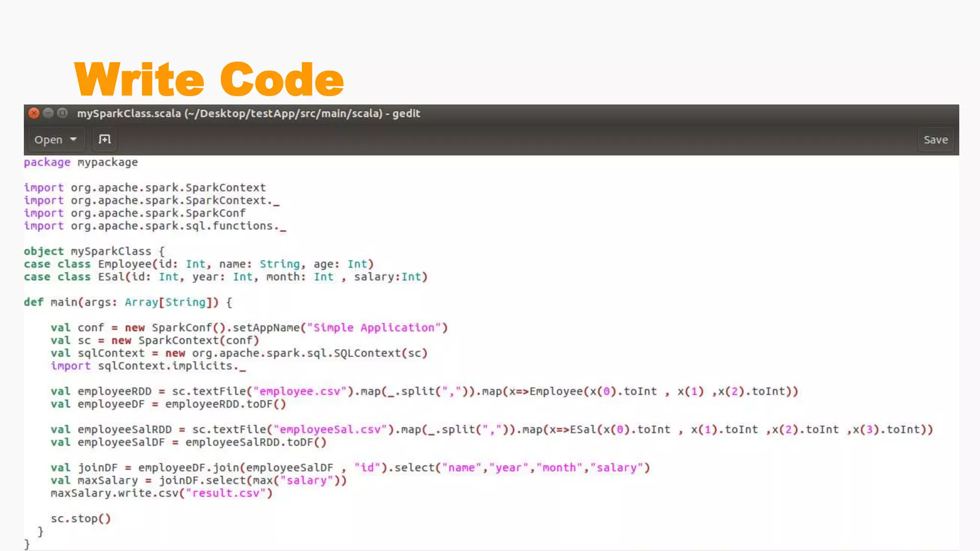Click the title text mySparkClass.scala
Screen dimensions: 980x551
pyautogui.click(x=129, y=113)
